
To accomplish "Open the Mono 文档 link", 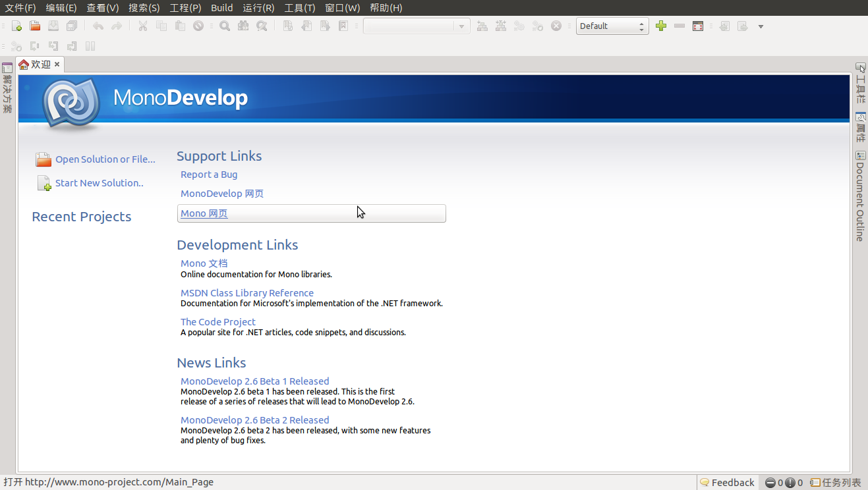I will click(204, 263).
